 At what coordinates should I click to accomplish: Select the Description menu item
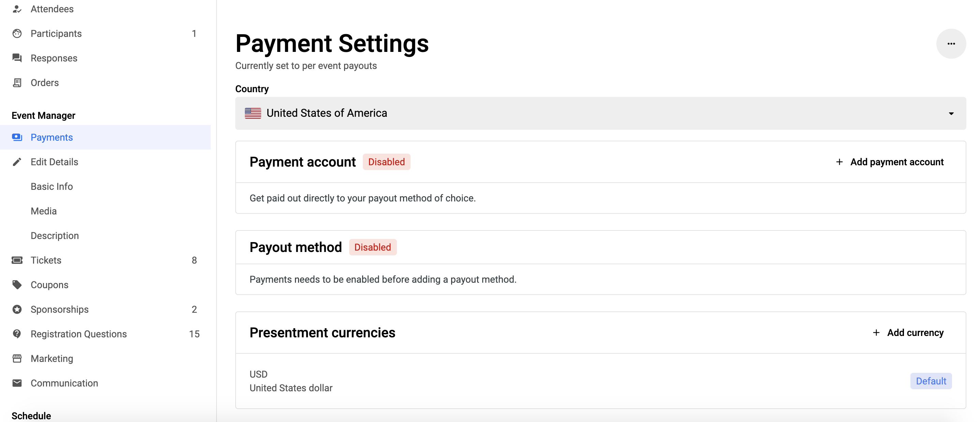point(55,236)
